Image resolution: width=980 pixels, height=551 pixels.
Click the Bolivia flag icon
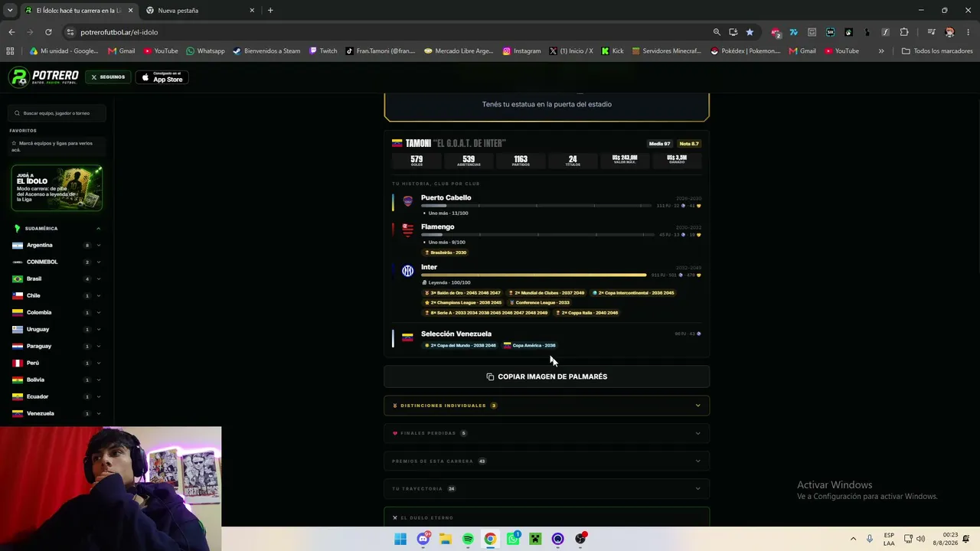pos(18,380)
